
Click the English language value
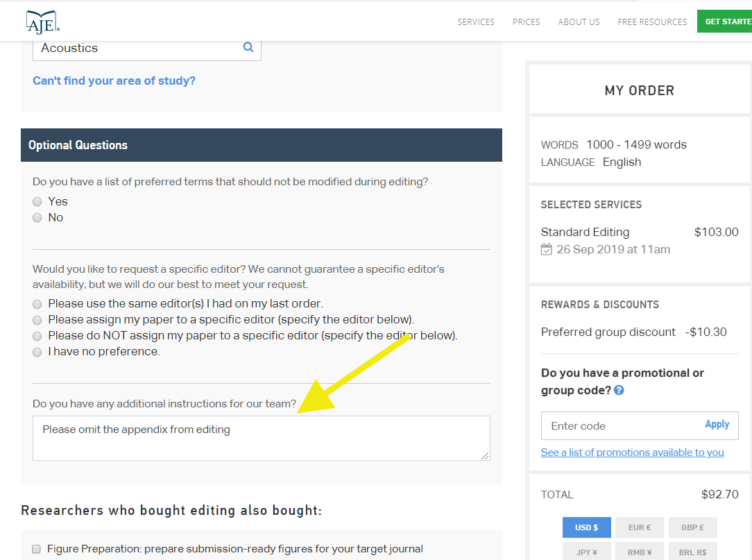(622, 162)
